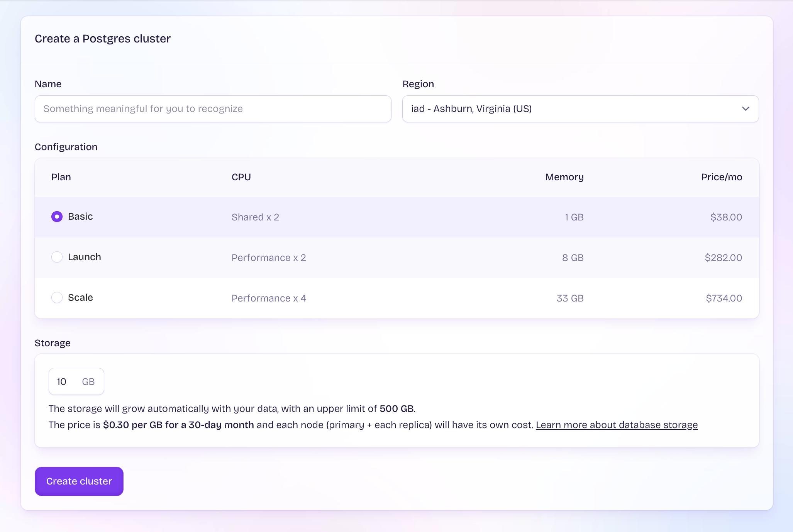Click the Performance x 4 CPU cell
The height and width of the screenshot is (532, 793).
(269, 298)
